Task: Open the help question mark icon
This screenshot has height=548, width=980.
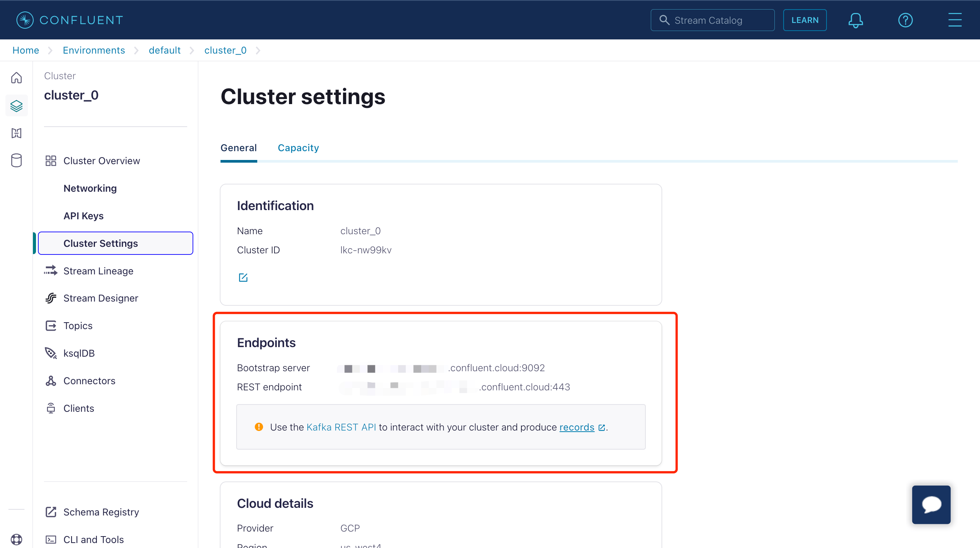Action: [905, 20]
